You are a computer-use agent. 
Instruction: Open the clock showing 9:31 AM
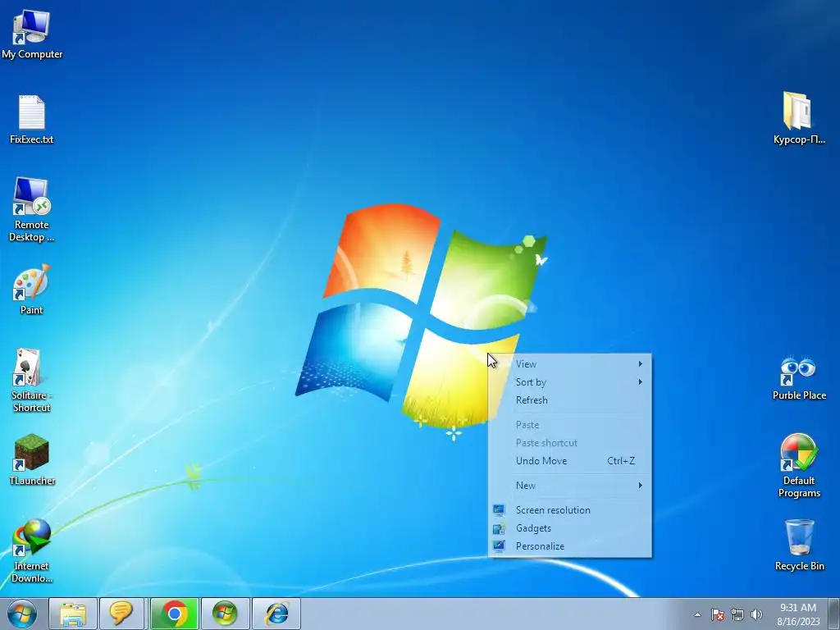click(x=798, y=614)
